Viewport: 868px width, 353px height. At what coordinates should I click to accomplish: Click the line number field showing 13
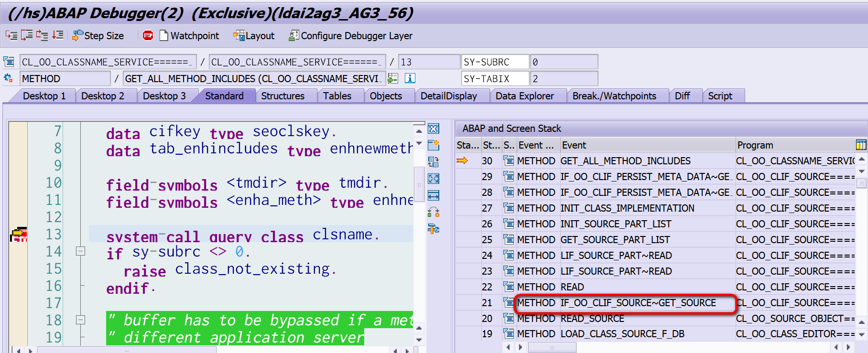click(429, 62)
